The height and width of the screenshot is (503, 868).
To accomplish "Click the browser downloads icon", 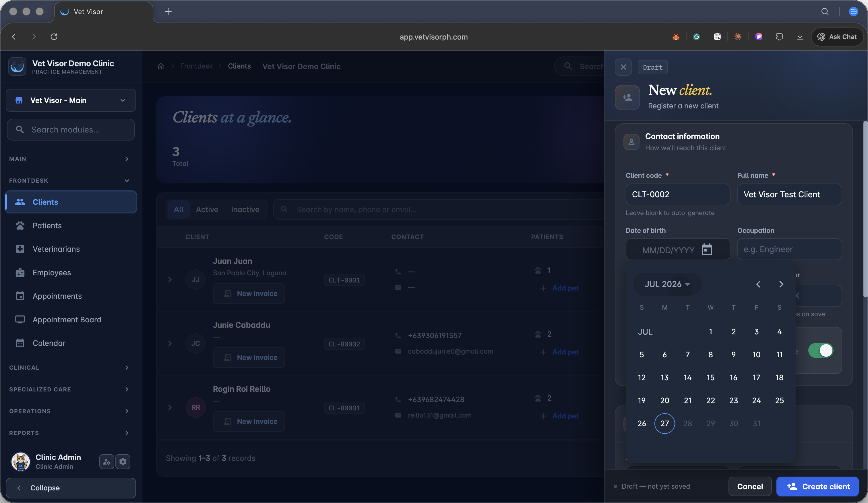I will point(800,37).
